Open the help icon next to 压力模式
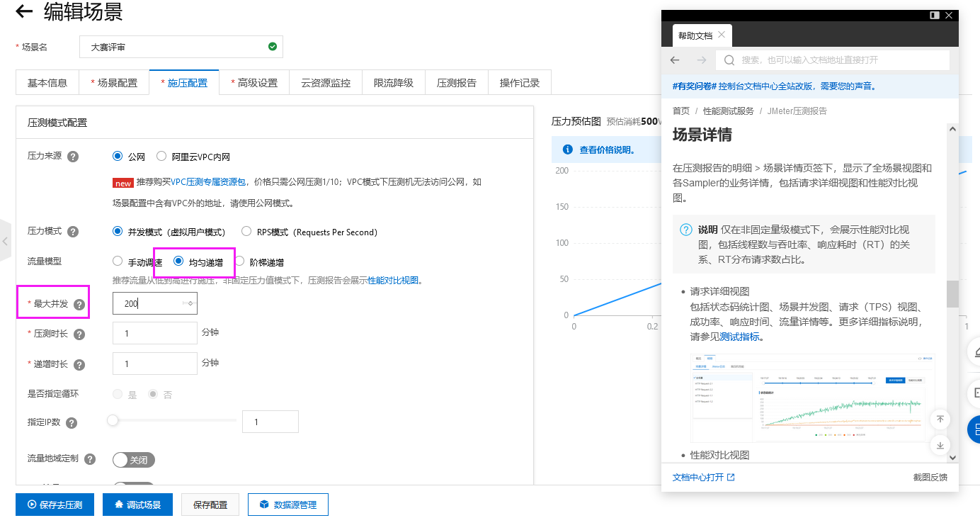This screenshot has height=518, width=980. point(73,232)
